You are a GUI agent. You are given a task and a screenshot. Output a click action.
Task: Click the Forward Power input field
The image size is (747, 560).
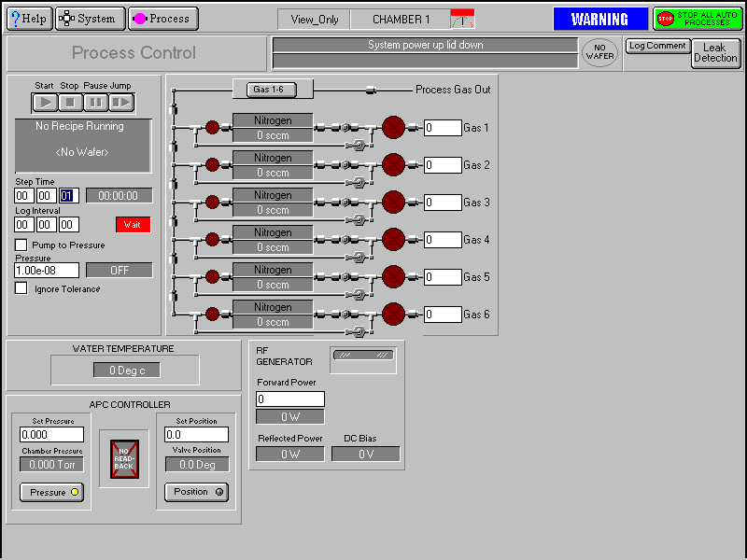click(290, 399)
